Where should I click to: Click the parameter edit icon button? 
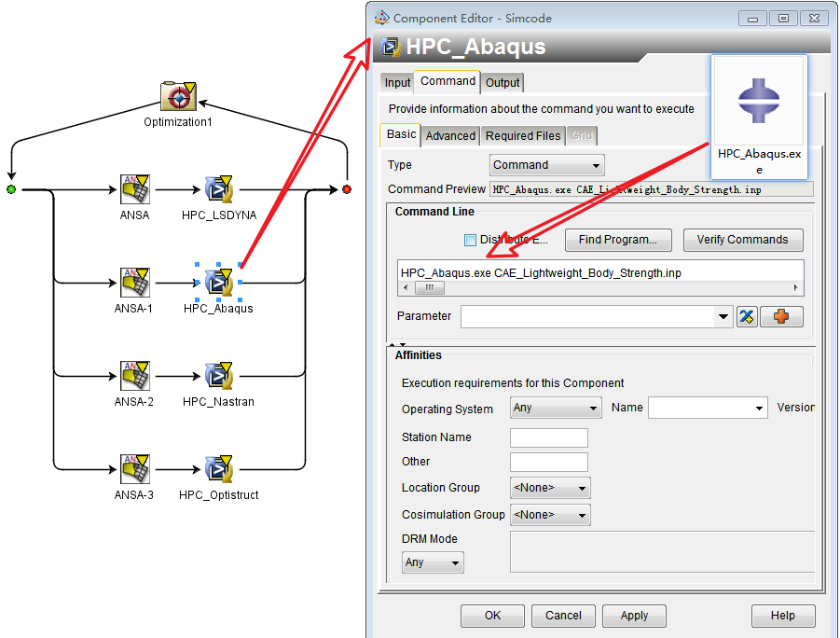click(747, 317)
